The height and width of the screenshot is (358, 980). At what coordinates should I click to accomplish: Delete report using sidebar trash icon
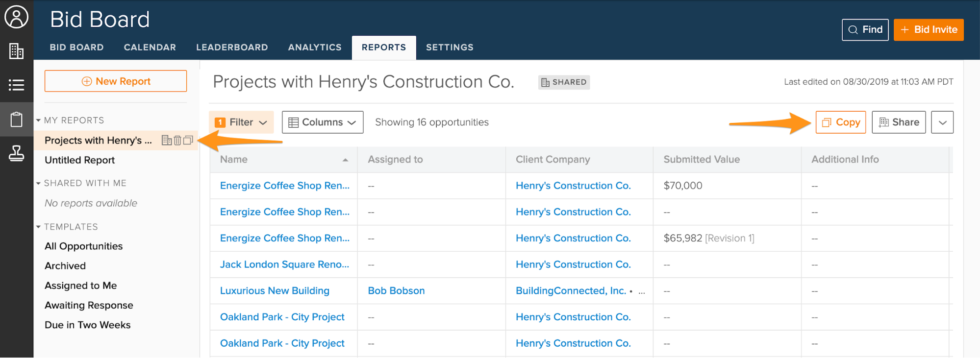pos(177,141)
